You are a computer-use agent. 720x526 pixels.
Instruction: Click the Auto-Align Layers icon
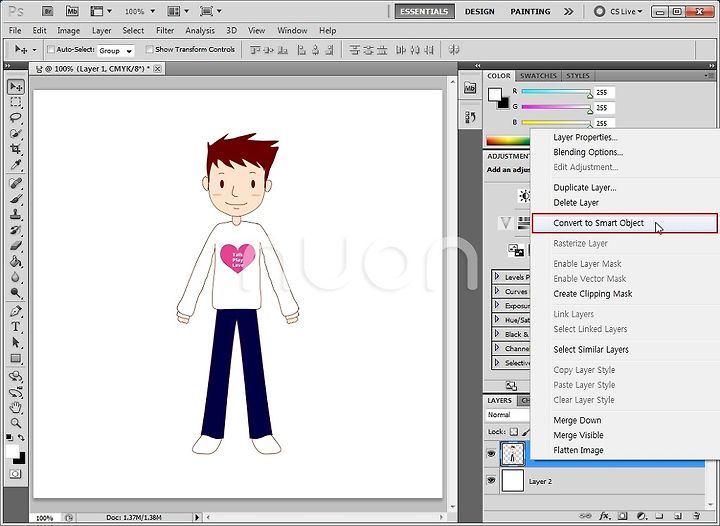(454, 50)
